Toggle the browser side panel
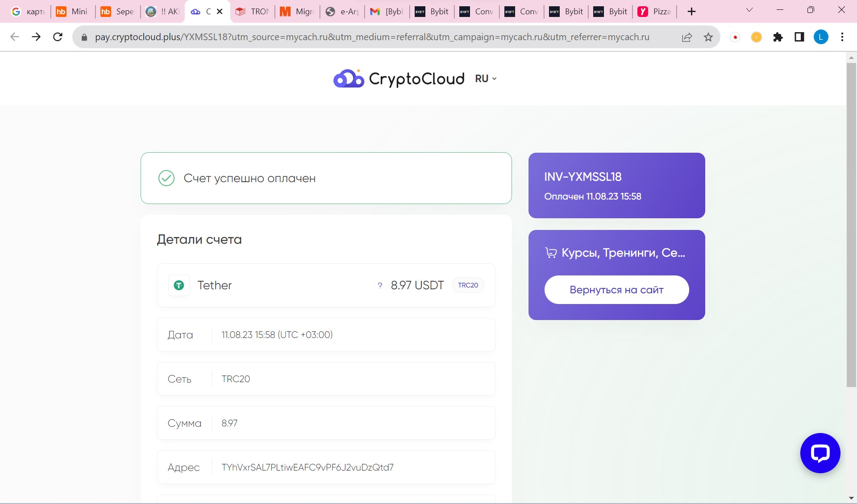 tap(799, 37)
